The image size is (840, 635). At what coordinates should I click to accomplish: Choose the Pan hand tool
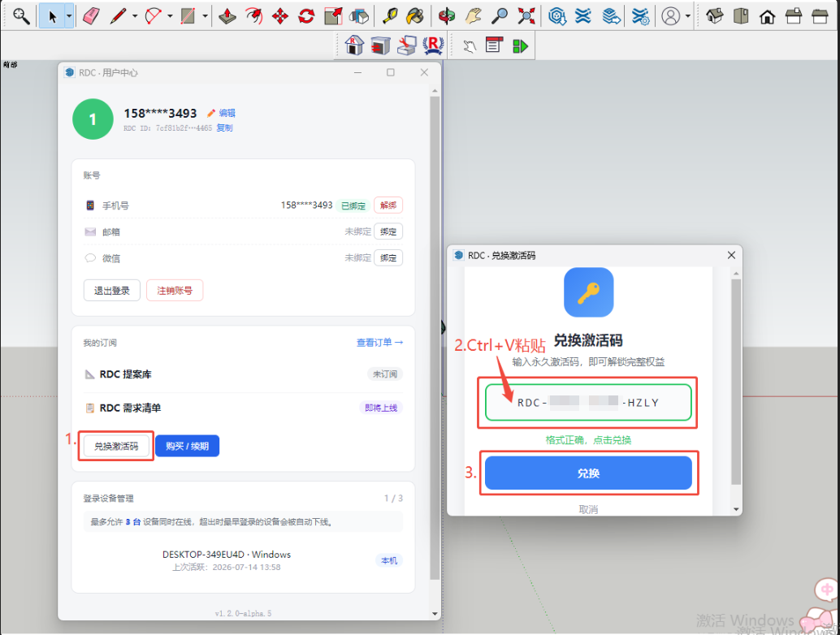click(473, 16)
